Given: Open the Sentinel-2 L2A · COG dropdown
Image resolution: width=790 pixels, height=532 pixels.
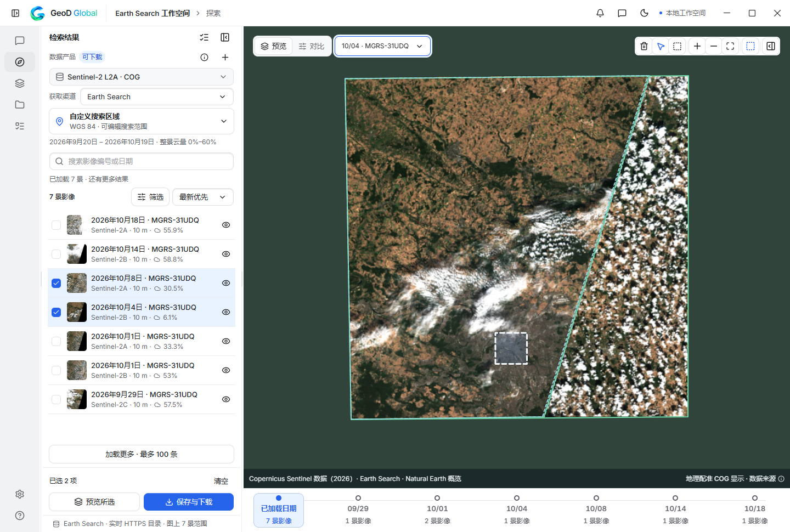Looking at the screenshot, I should pos(142,77).
